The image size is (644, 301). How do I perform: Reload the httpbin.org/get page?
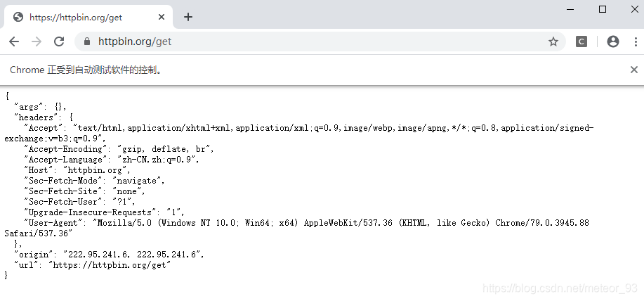click(x=59, y=41)
